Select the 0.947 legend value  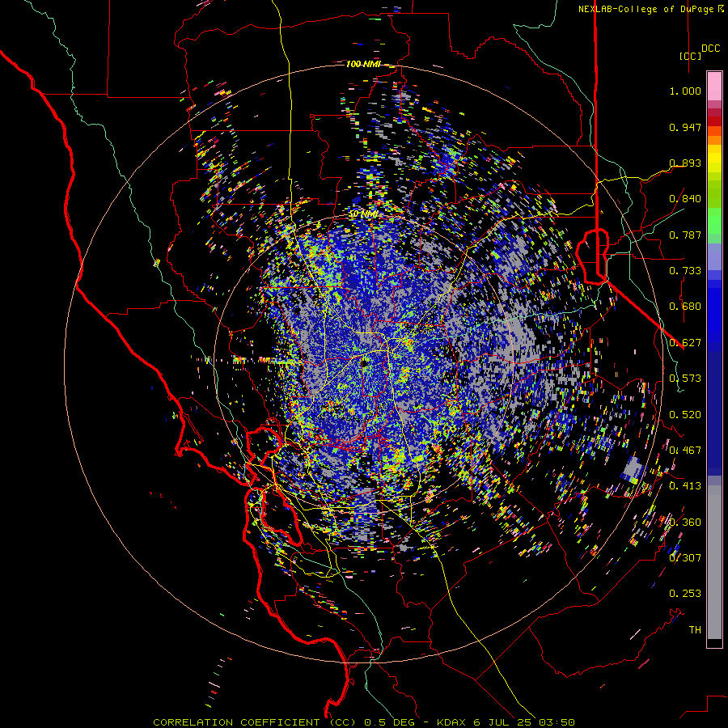[685, 127]
